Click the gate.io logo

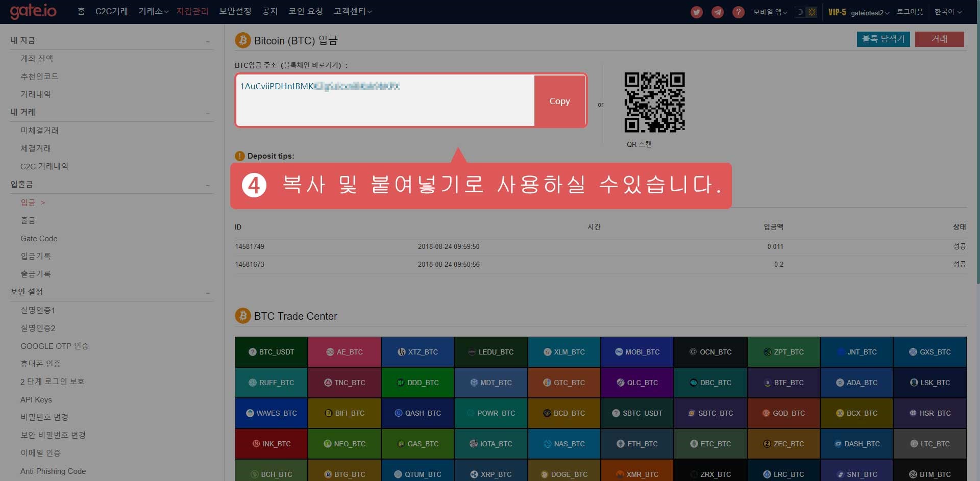[33, 11]
